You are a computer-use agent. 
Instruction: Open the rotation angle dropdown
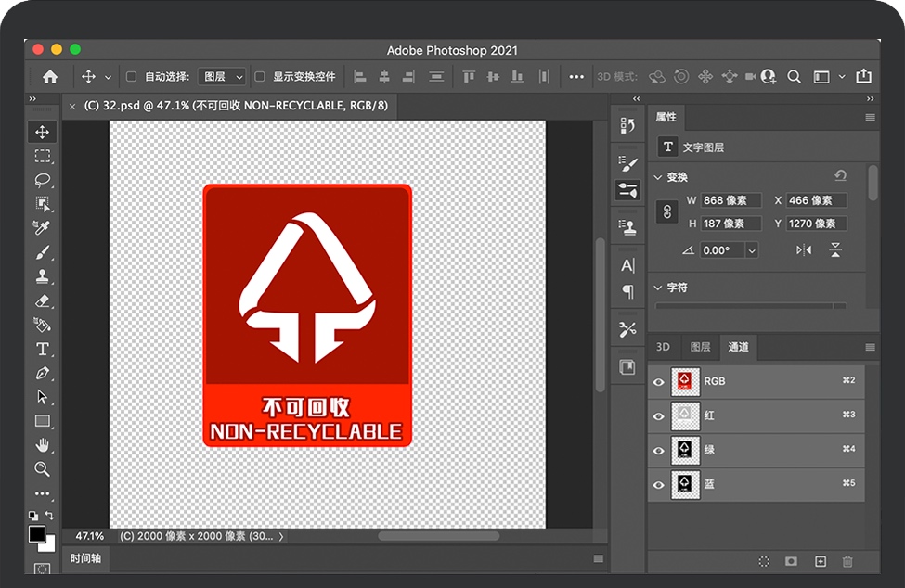tap(751, 250)
